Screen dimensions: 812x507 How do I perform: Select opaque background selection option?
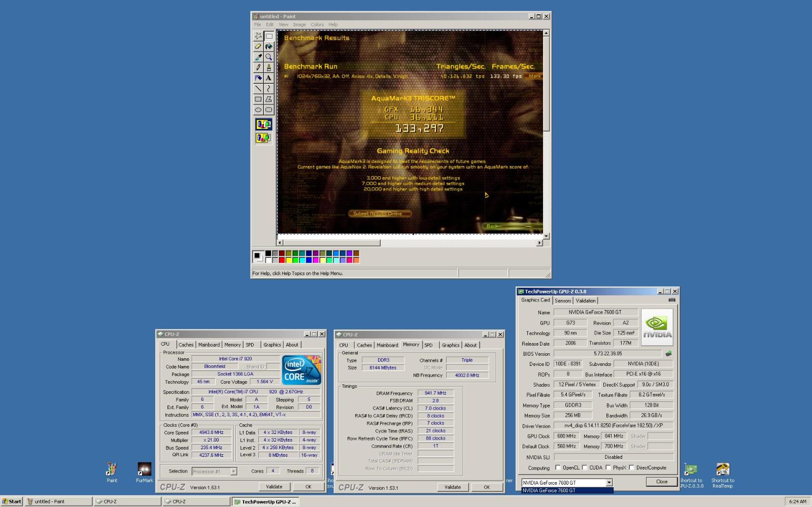click(263, 124)
